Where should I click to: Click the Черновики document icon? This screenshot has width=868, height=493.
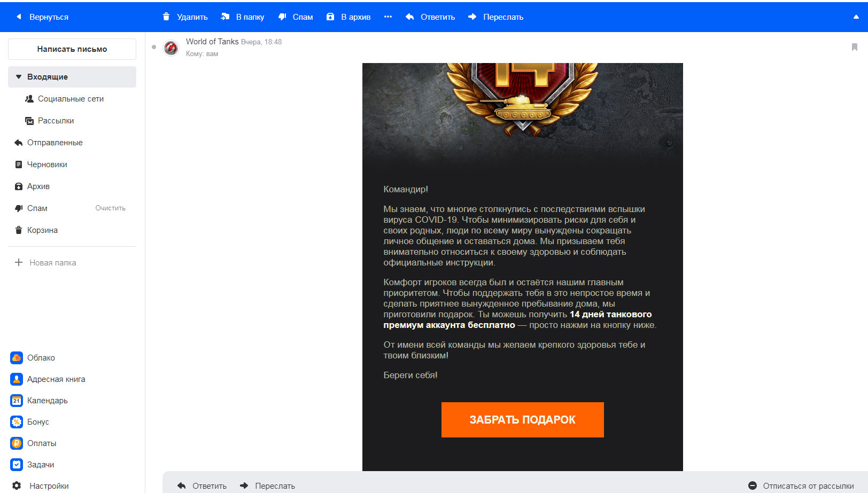(x=19, y=165)
